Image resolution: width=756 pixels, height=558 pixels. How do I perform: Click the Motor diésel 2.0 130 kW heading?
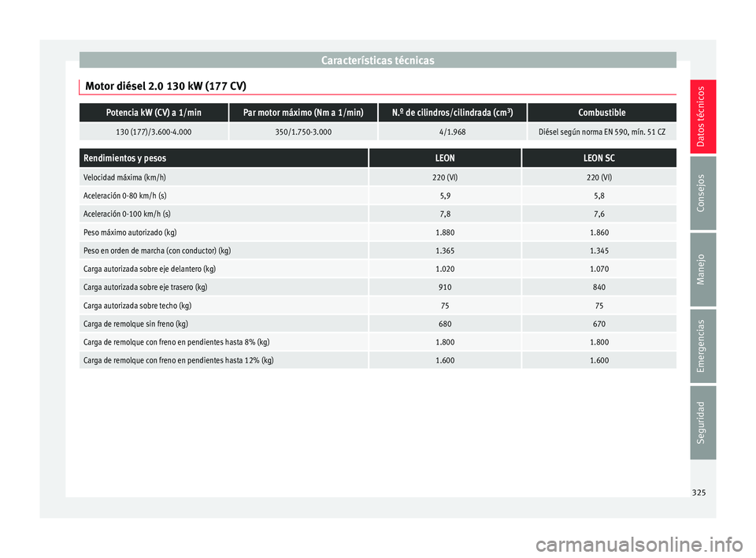tap(165, 87)
